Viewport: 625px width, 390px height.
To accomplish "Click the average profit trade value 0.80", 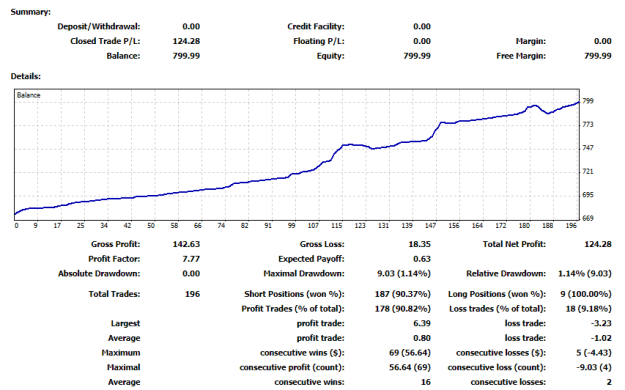I will (422, 338).
